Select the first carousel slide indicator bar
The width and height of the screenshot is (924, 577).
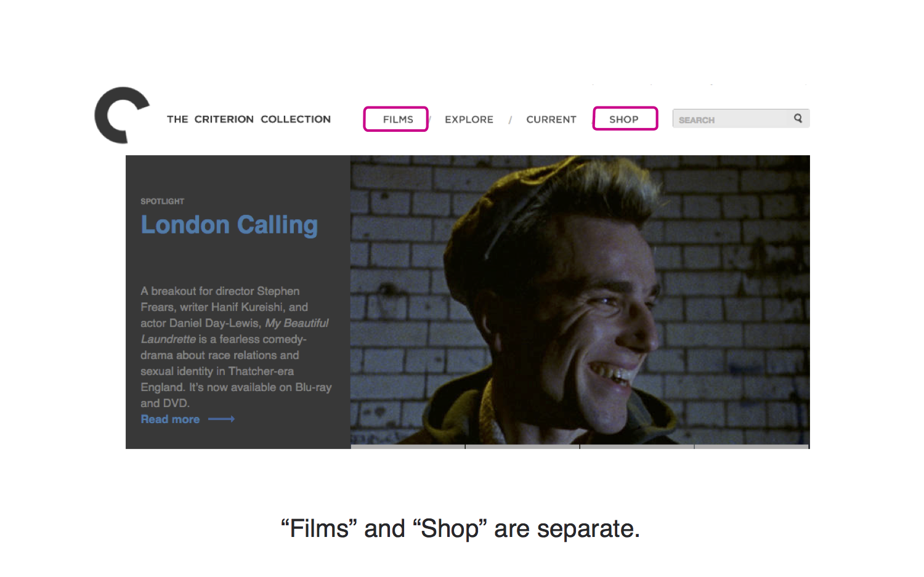pos(408,447)
